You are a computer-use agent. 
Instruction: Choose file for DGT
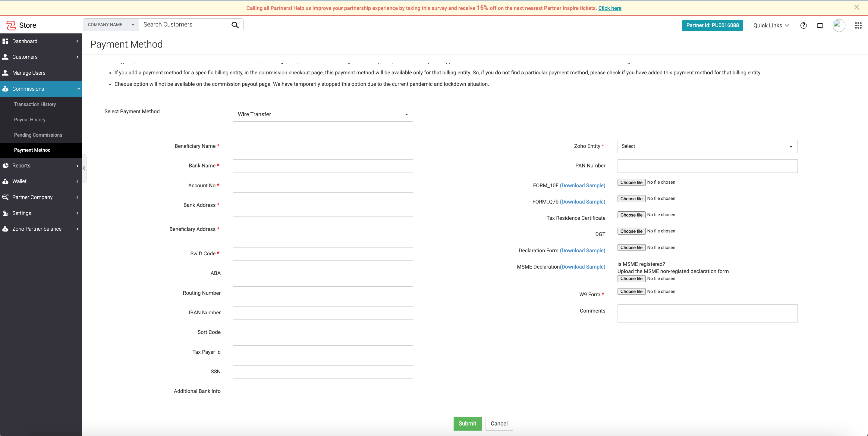coord(631,231)
